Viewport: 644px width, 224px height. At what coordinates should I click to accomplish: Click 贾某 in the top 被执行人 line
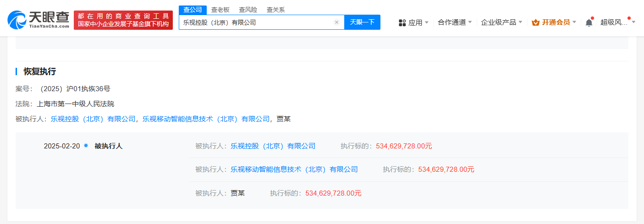click(283, 119)
